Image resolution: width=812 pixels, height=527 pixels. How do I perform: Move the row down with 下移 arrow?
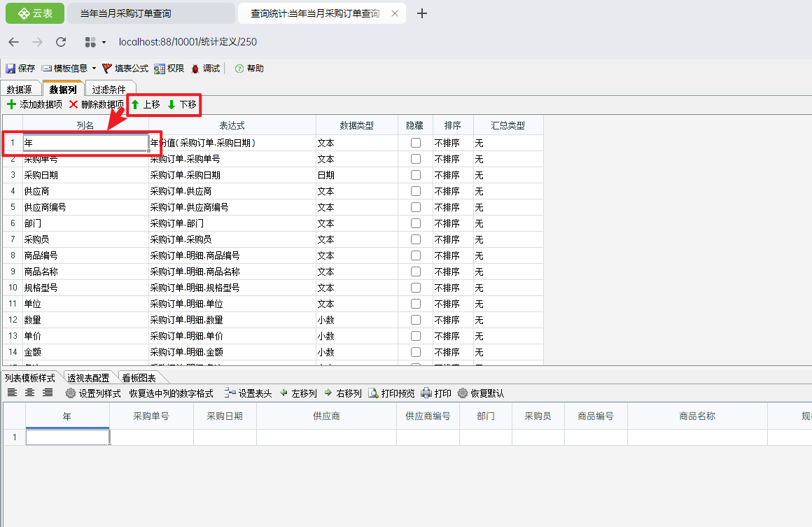171,105
